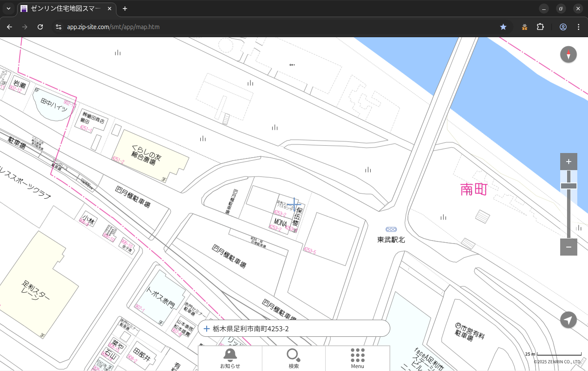
Task: Bookmark this page with star icon
Action: pos(503,27)
